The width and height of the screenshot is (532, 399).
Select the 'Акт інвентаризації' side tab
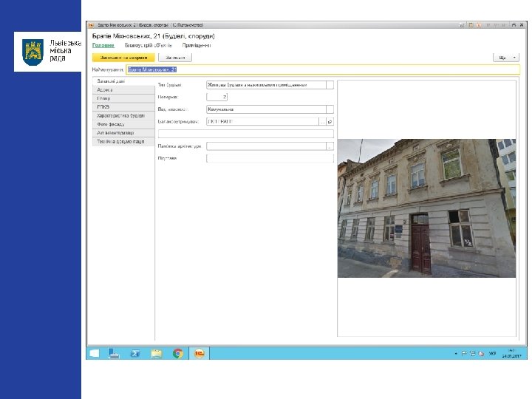pyautogui.click(x=123, y=133)
